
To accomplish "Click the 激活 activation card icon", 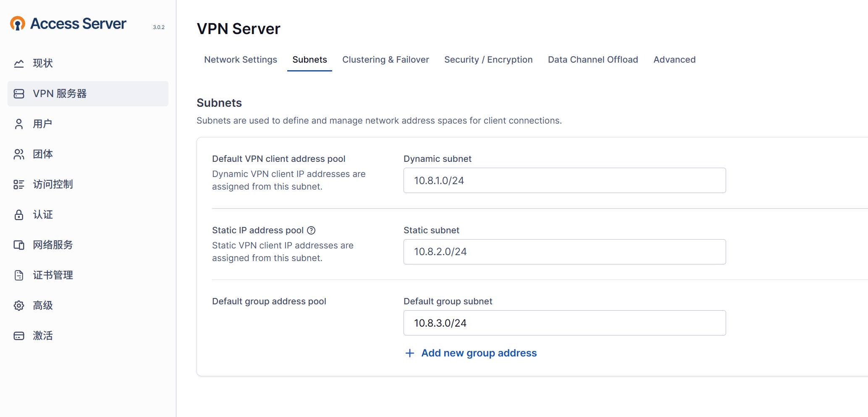I will pyautogui.click(x=19, y=336).
